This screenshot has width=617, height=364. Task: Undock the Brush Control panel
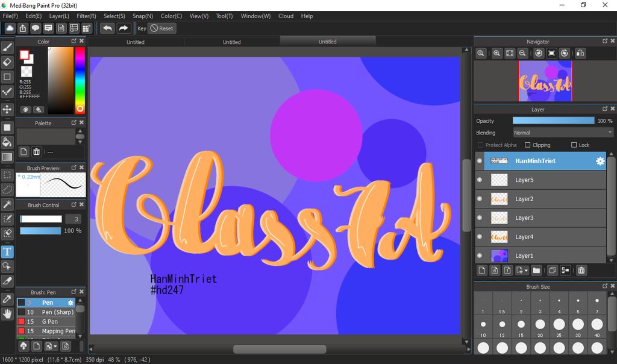coord(74,204)
